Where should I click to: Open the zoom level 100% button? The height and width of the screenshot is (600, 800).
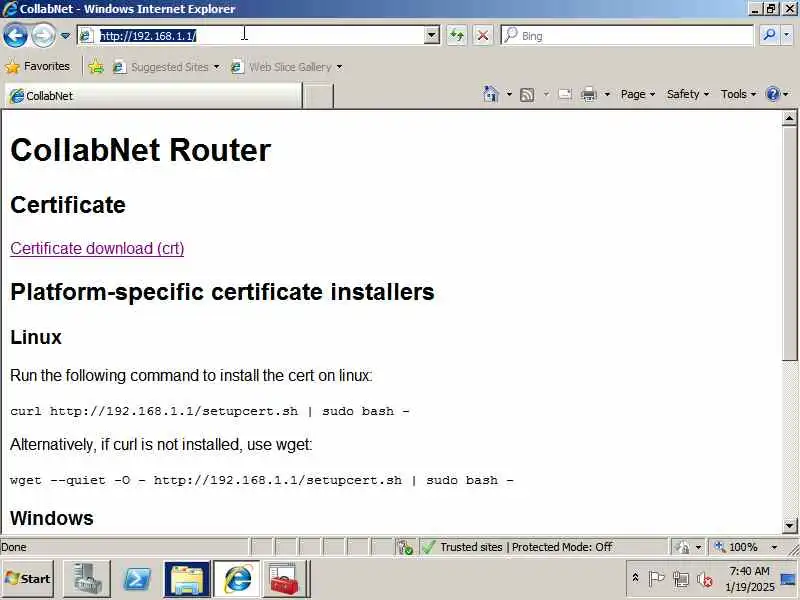tap(737, 547)
